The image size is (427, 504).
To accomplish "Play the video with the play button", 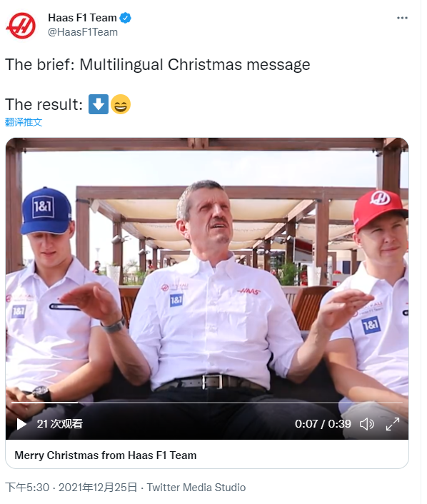I will (x=21, y=424).
